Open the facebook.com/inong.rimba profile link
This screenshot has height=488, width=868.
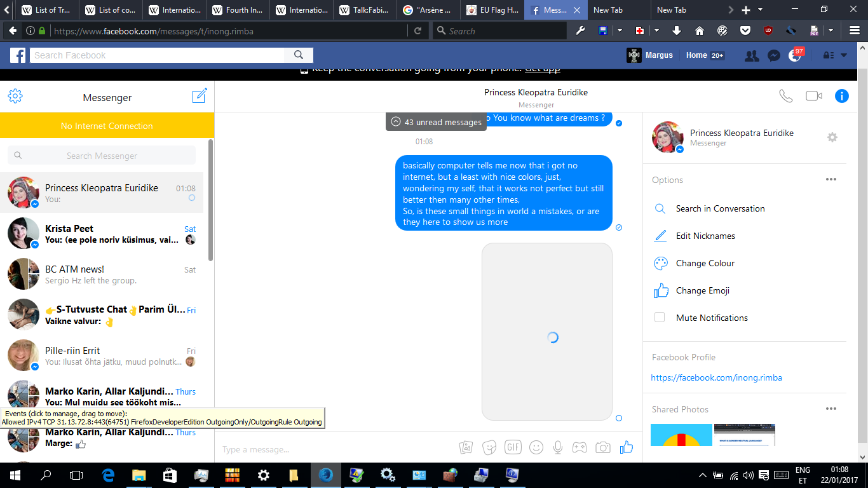717,377
